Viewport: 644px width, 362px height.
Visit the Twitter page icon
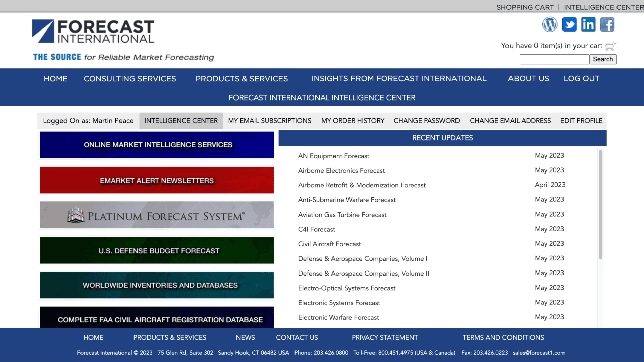pos(569,24)
